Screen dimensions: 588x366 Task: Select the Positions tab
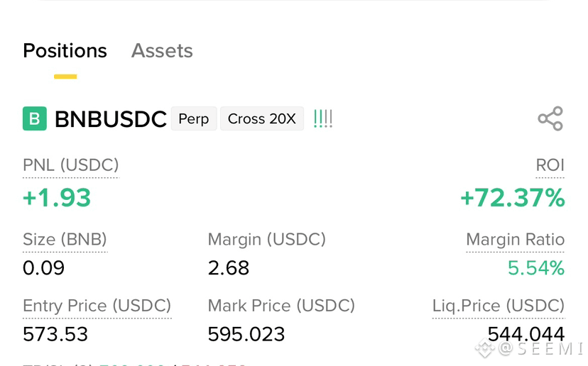pyautogui.click(x=65, y=50)
